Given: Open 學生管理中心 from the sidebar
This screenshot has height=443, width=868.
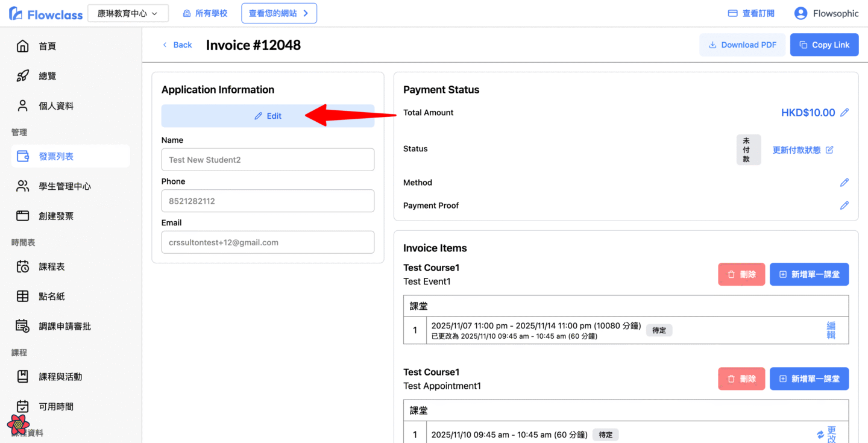Looking at the screenshot, I should [64, 186].
